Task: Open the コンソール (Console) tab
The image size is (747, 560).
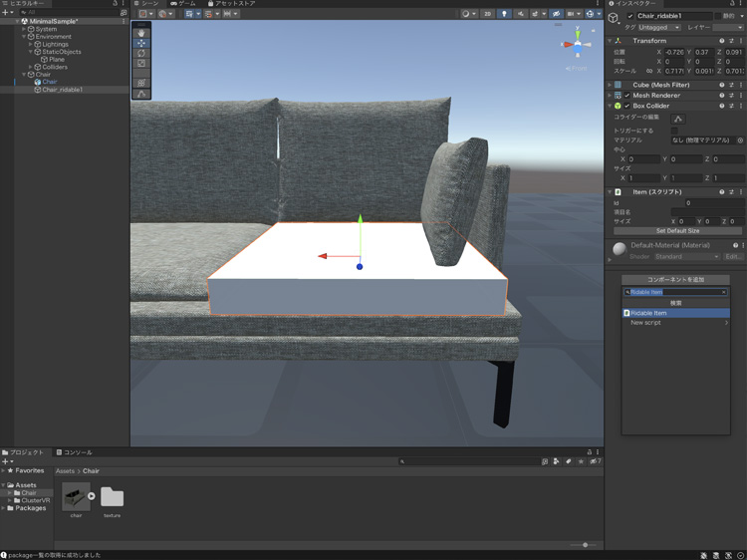Action: click(75, 452)
